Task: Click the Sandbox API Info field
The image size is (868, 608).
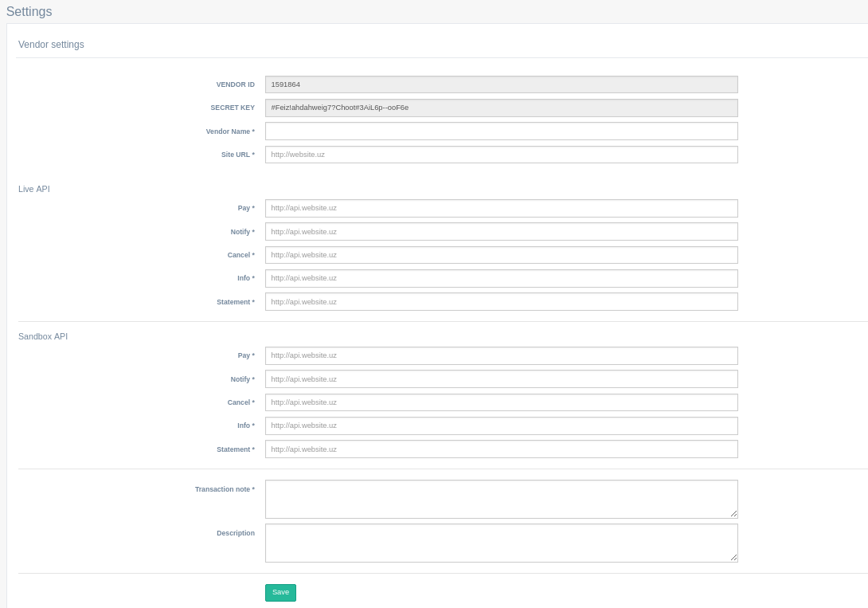Action: pyautogui.click(x=501, y=426)
